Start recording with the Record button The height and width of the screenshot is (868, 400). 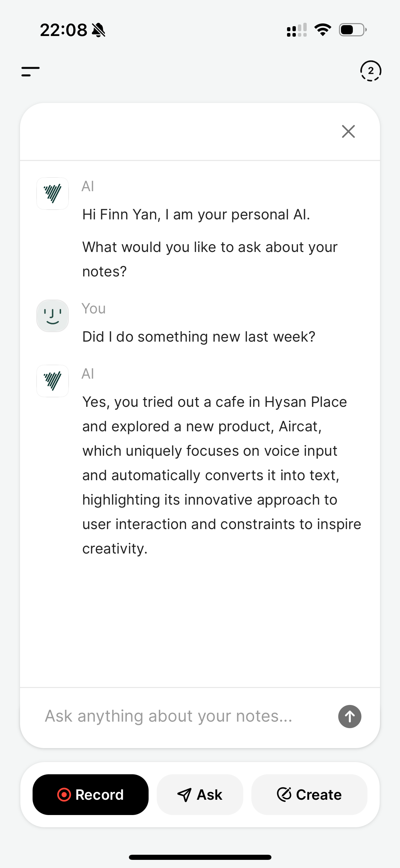click(91, 795)
